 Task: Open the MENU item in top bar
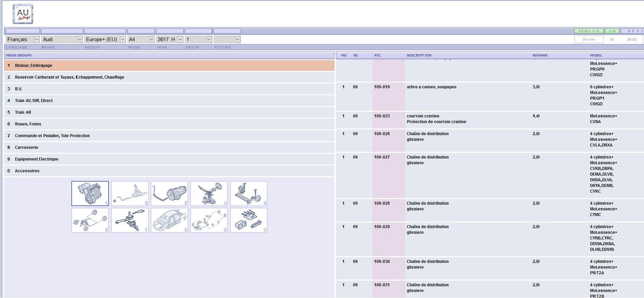pos(632,31)
